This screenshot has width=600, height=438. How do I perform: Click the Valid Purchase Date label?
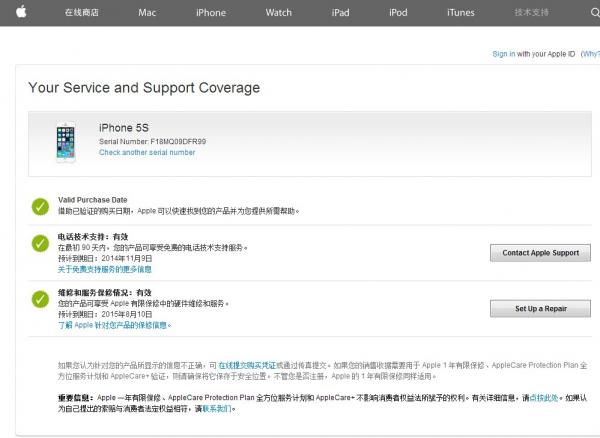click(x=93, y=200)
